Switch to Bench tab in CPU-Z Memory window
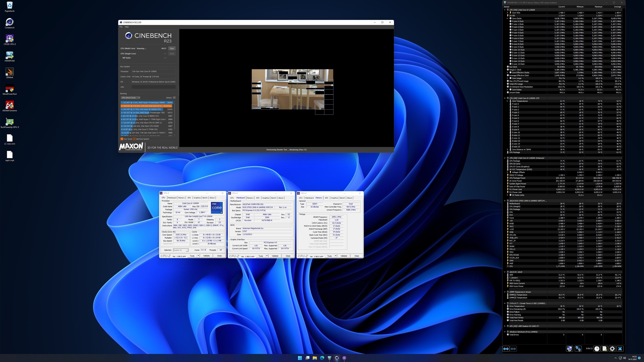The width and height of the screenshot is (644, 362). pos(342,198)
